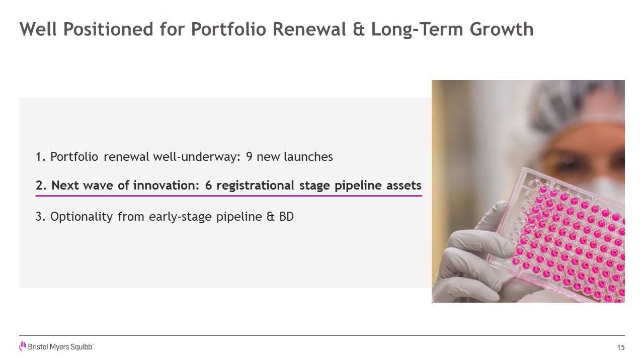Click the phrase "registrational stage pipeline assets"
The width and height of the screenshot is (644, 362).
tap(312, 186)
